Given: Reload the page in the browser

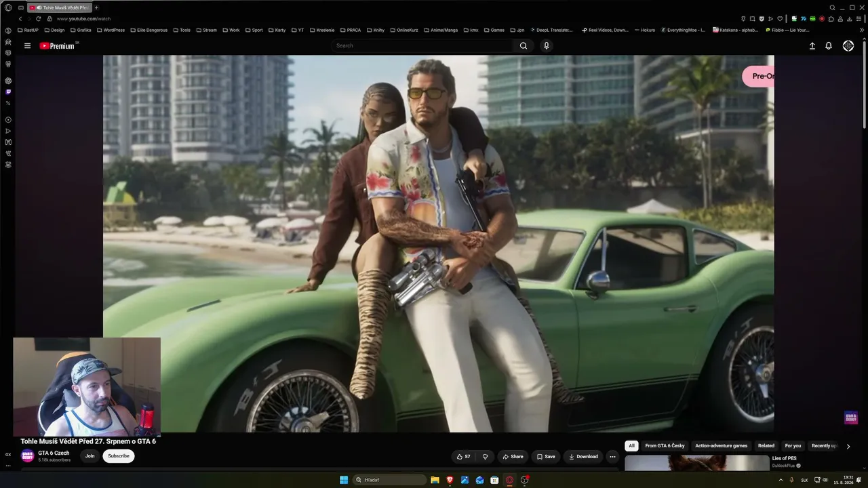Looking at the screenshot, I should 38,19.
